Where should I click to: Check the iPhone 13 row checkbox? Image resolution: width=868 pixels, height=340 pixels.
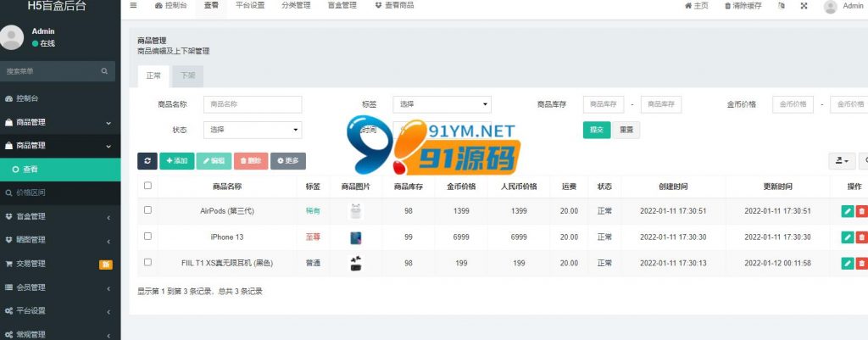[147, 236]
